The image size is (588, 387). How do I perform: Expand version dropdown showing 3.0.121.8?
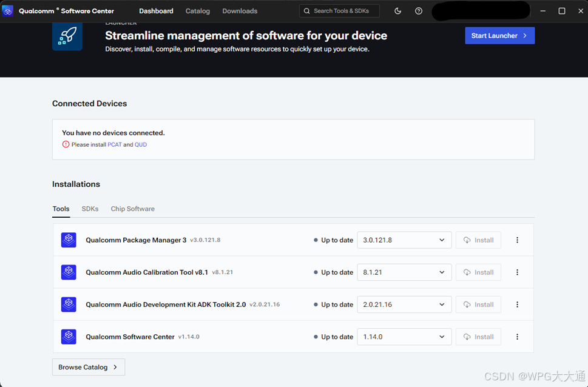(x=404, y=240)
